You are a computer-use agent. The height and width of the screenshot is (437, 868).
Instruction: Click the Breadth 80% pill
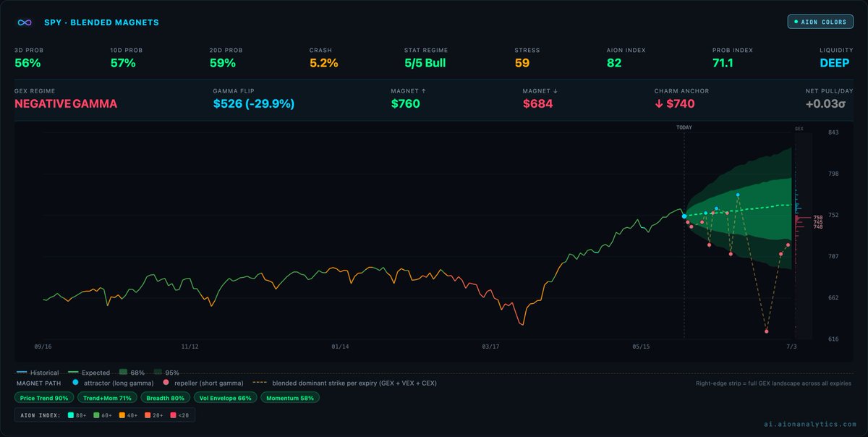tap(164, 398)
